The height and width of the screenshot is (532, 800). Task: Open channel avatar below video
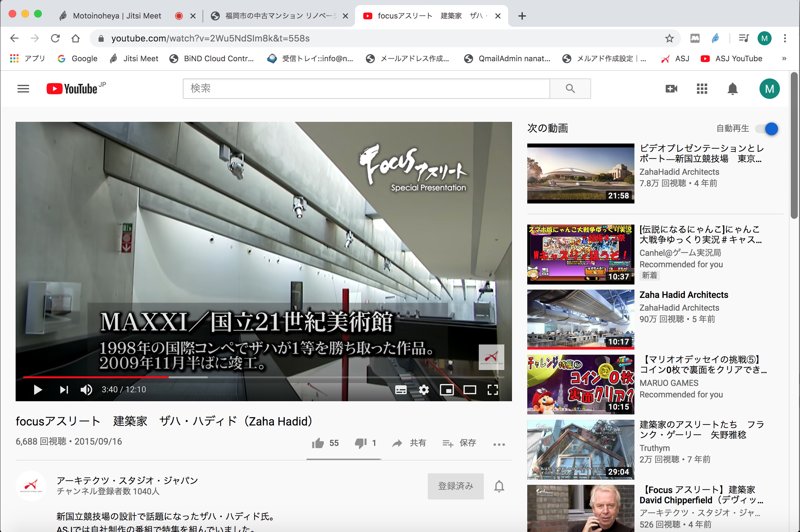(x=31, y=486)
